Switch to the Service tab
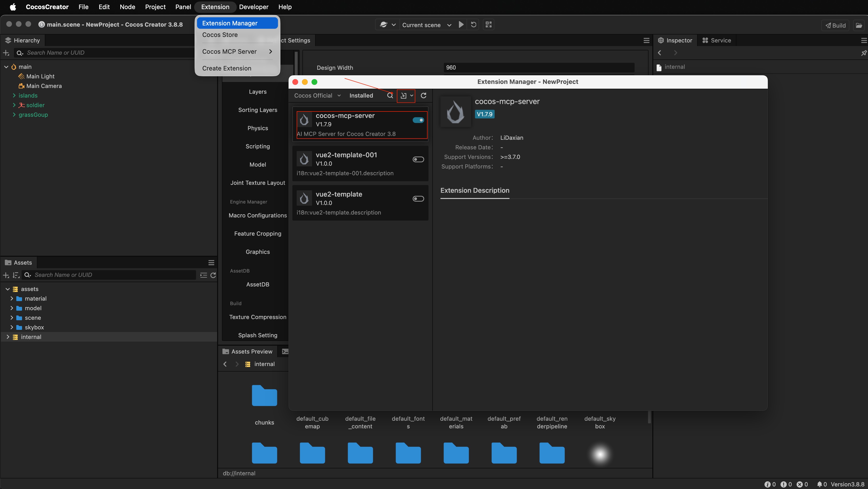 716,41
